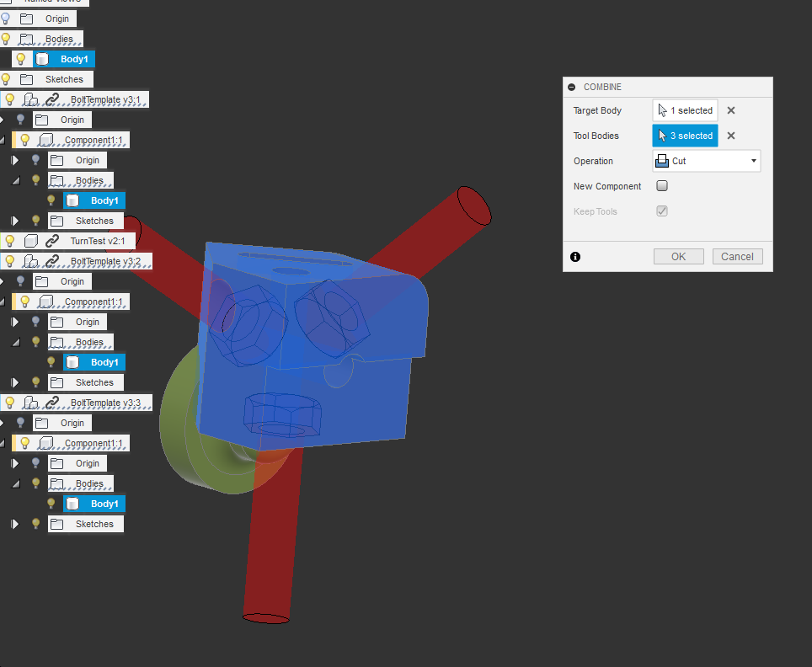Collapse Bodies folder under BoltTemplate v3:2
This screenshot has width=812, height=667.
coord(16,342)
